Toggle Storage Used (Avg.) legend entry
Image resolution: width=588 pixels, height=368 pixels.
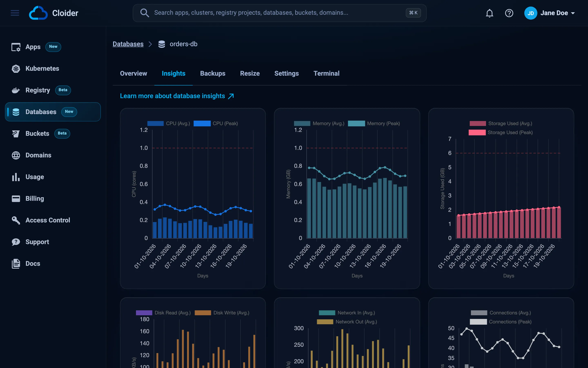[501, 123]
